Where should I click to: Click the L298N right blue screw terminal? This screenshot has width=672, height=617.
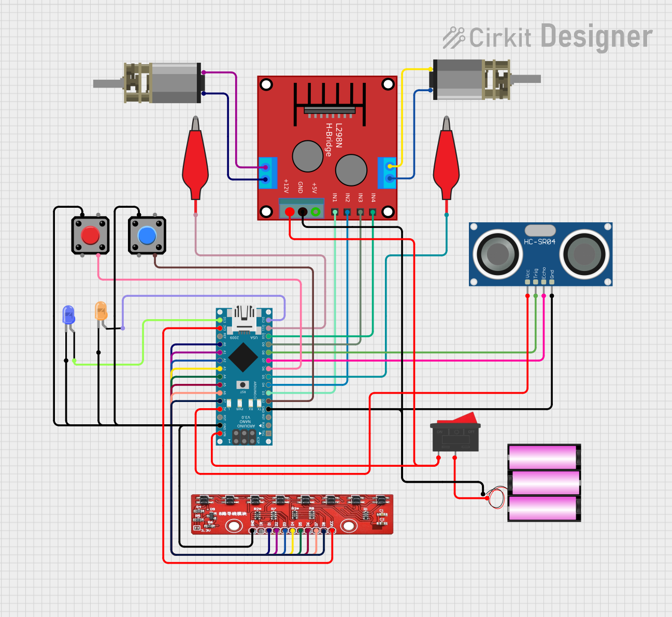[x=388, y=173]
